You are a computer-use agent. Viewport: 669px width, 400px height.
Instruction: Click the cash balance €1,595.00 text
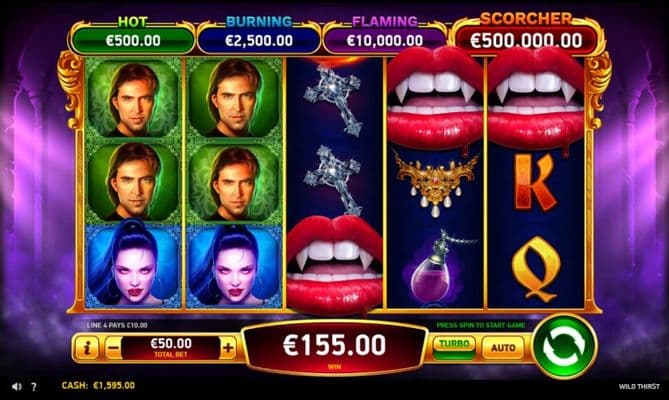click(x=98, y=386)
